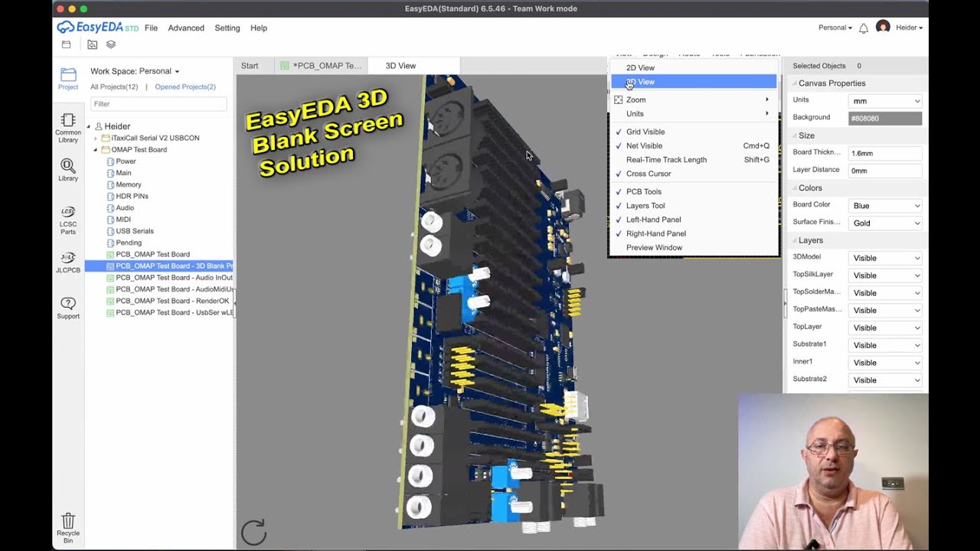Open the LCSC Parts icon
The height and width of the screenshot is (551, 980).
click(68, 212)
